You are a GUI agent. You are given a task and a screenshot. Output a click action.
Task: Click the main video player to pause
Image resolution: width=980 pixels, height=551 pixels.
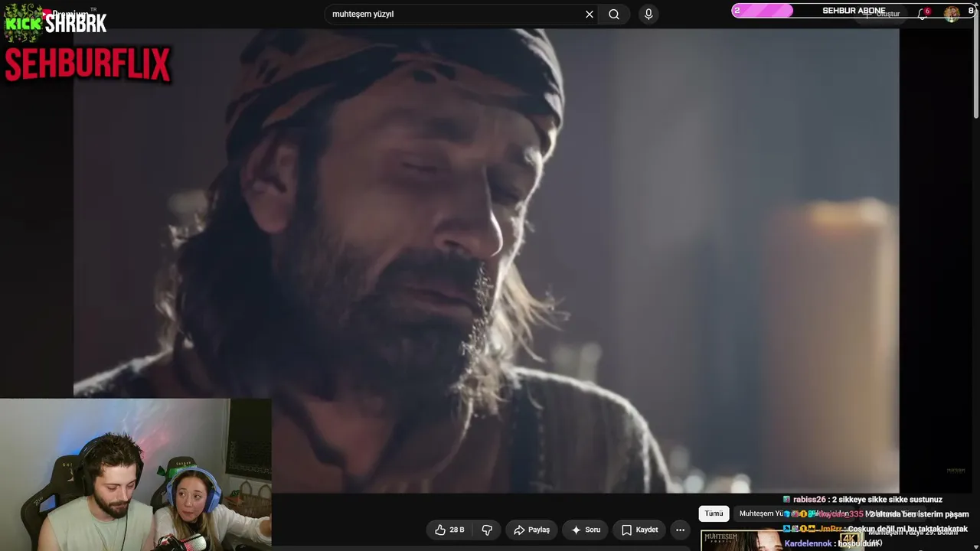[485, 260]
